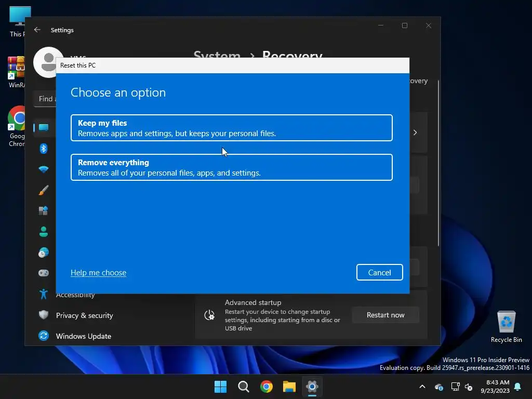Launch Google Chrome from the taskbar
This screenshot has width=532, height=399.
[x=267, y=387]
